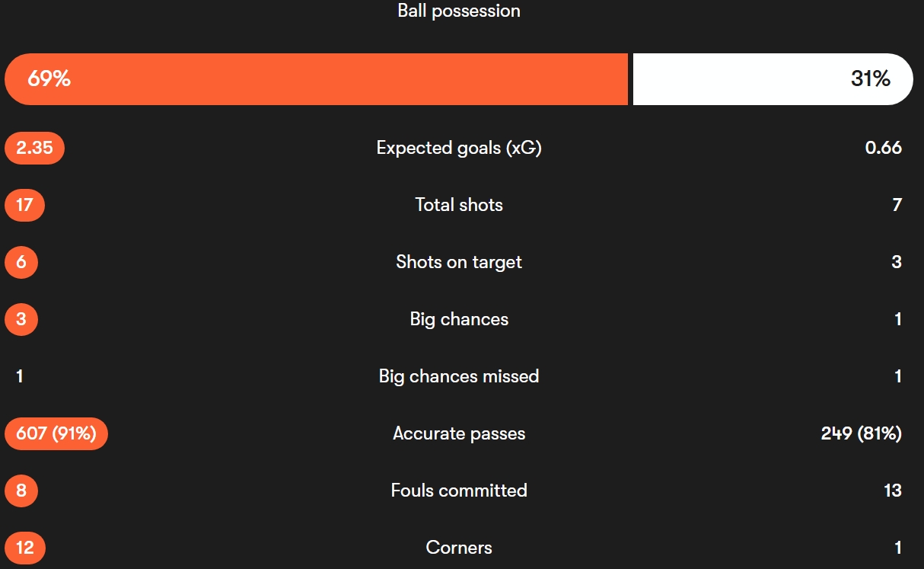
Task: Select the Ball possession heading
Action: 459,11
